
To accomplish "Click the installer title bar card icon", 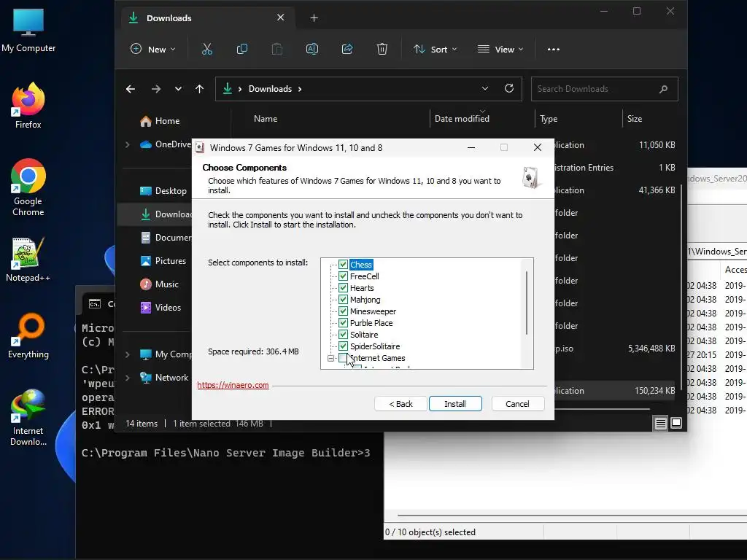I will pos(200,147).
